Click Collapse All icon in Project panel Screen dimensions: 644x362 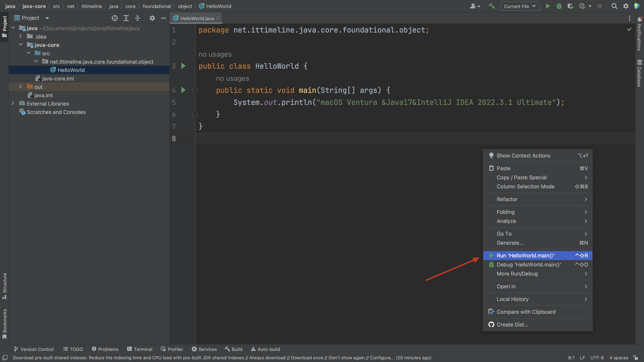pyautogui.click(x=138, y=18)
